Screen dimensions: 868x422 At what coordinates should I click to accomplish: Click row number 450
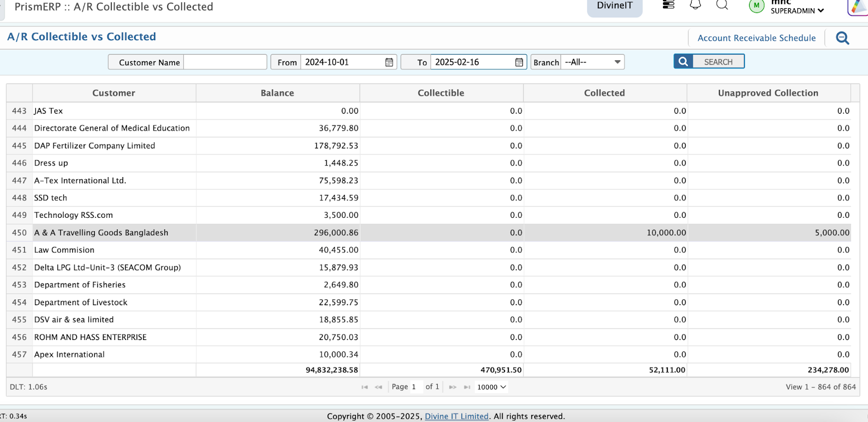click(20, 232)
